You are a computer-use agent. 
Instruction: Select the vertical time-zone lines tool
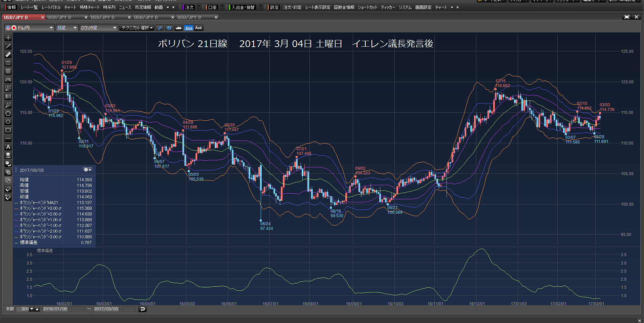point(8,96)
